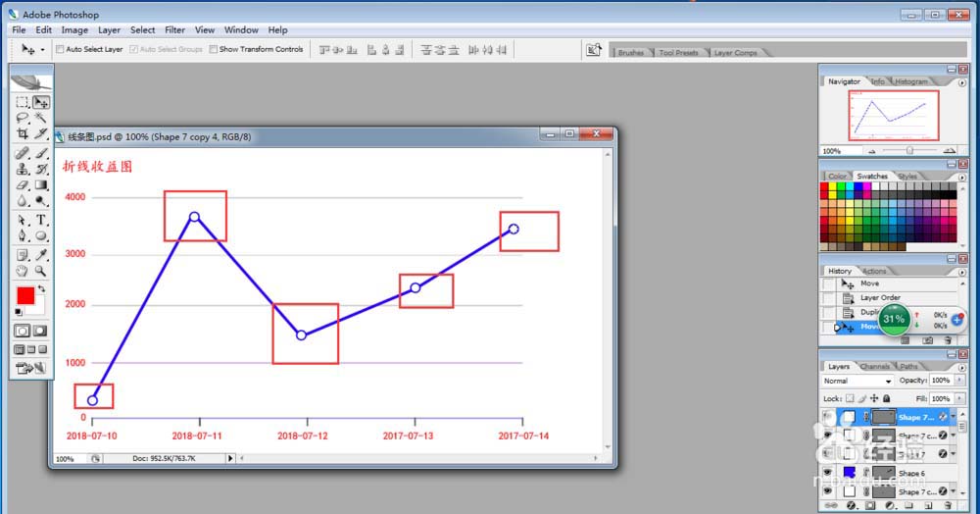Select the Gradient tool

41,185
